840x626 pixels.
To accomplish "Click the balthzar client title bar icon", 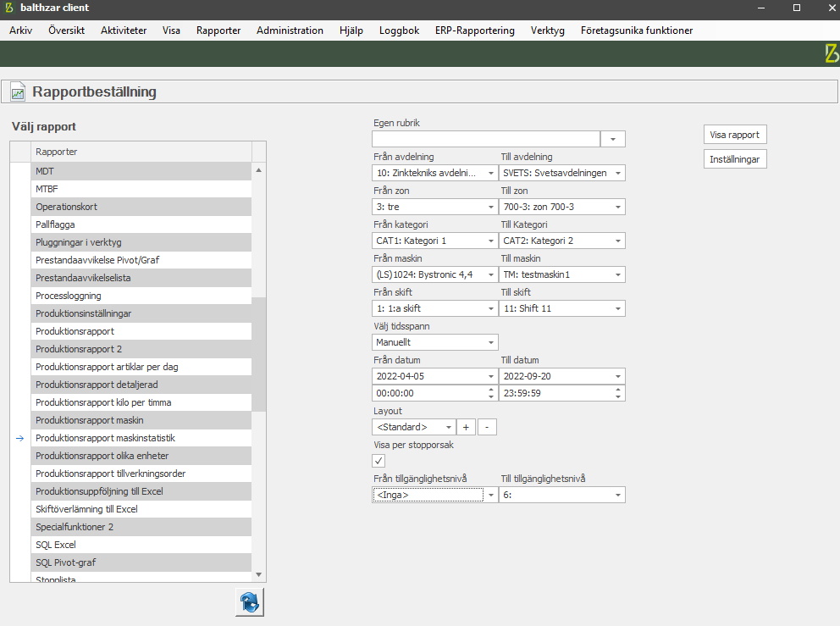I will click(x=9, y=8).
